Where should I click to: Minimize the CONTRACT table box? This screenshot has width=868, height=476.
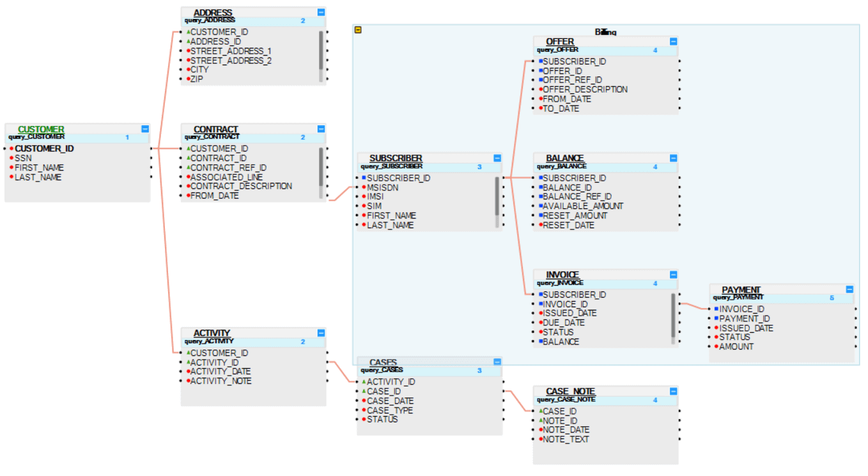(321, 129)
